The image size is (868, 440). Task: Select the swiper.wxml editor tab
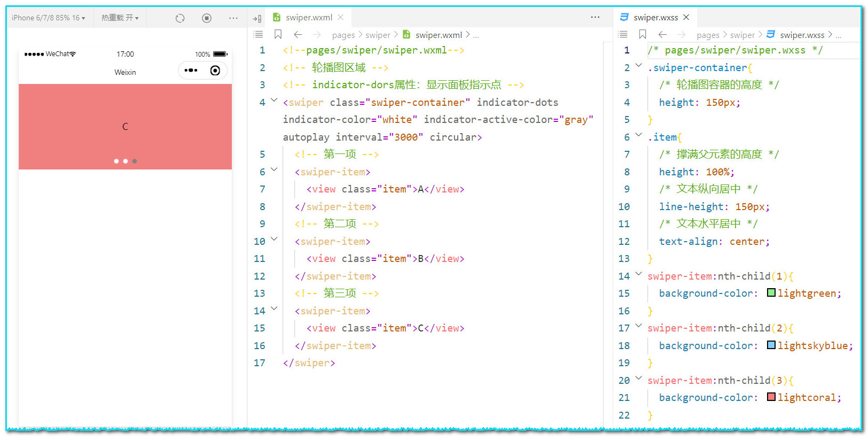309,18
